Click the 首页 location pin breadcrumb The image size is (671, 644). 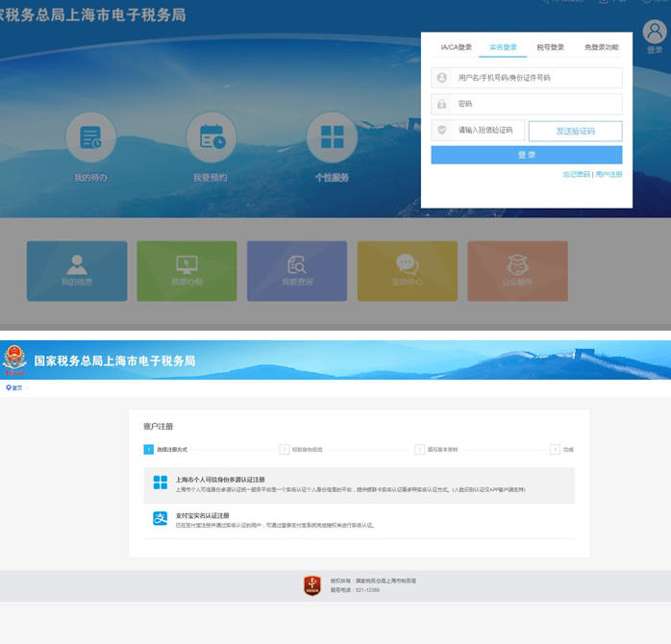14,387
